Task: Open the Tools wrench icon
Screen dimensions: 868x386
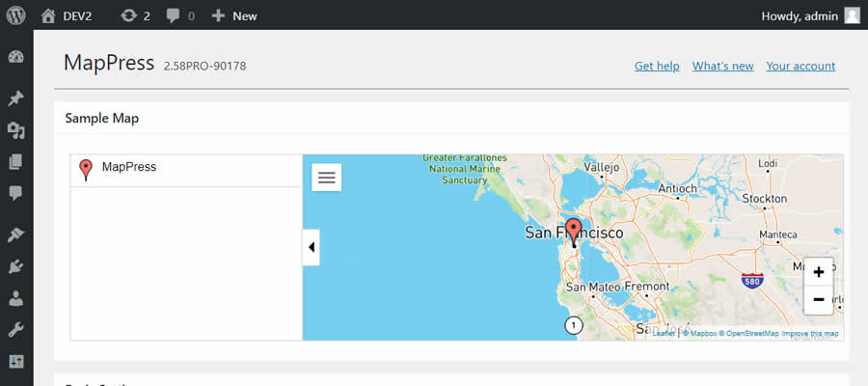Action: point(16,331)
